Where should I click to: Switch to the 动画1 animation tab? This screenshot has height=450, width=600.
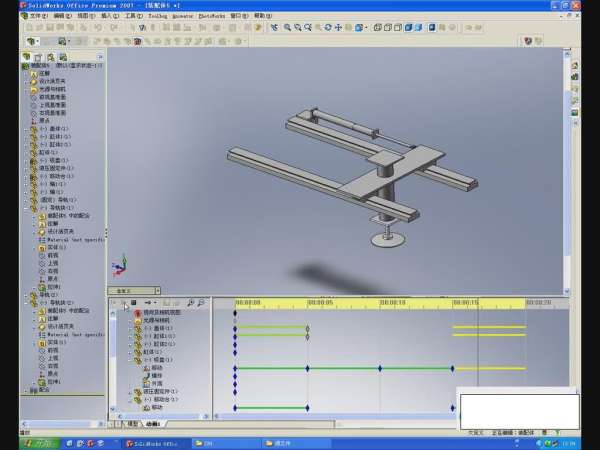coord(153,424)
